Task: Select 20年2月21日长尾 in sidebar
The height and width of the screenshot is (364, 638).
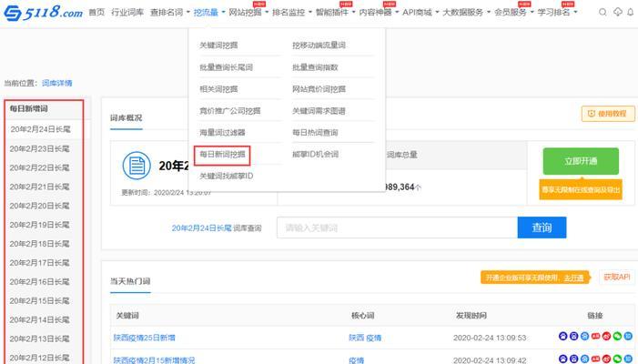Action: tap(39, 187)
